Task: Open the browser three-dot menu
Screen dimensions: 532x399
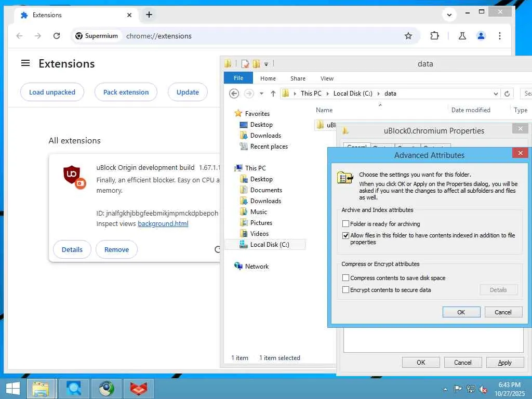Action: tap(499, 36)
